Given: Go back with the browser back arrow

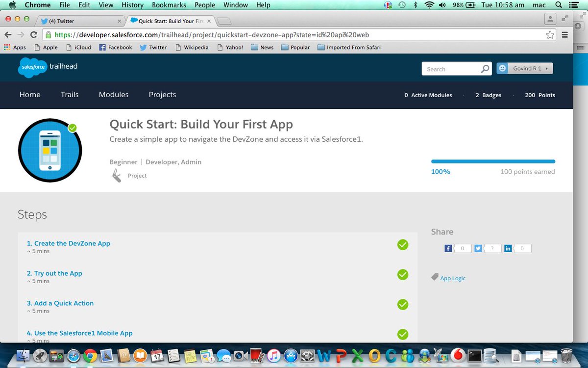Looking at the screenshot, I should click(8, 35).
